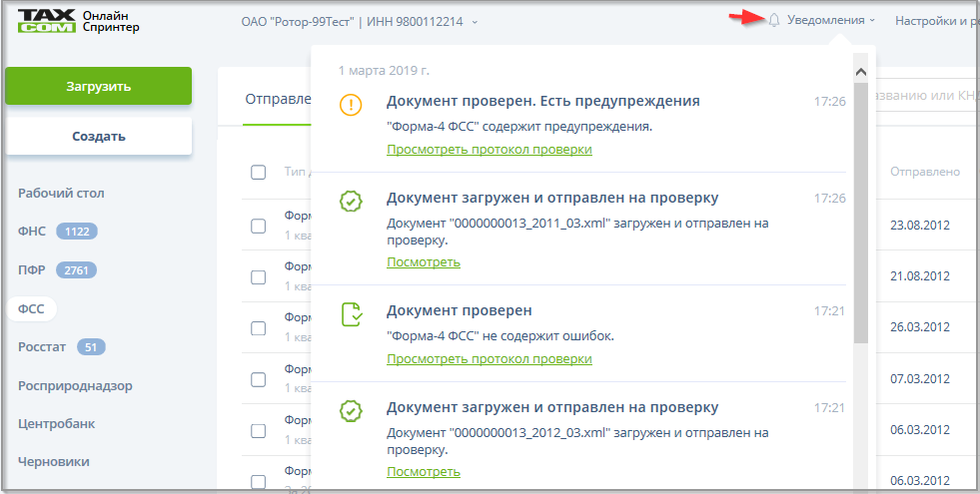The height and width of the screenshot is (494, 980).
Task: Click the ФНС counter badge 1122
Action: (x=76, y=232)
